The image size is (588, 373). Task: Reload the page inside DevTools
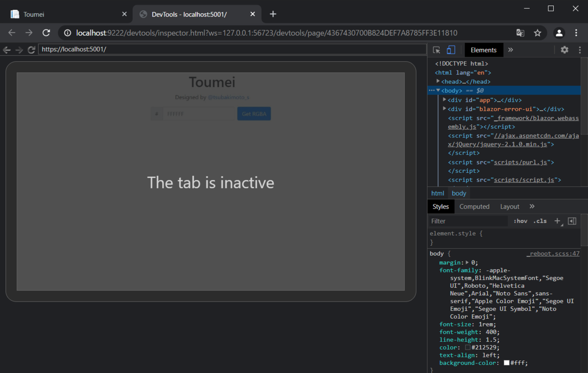pos(31,49)
